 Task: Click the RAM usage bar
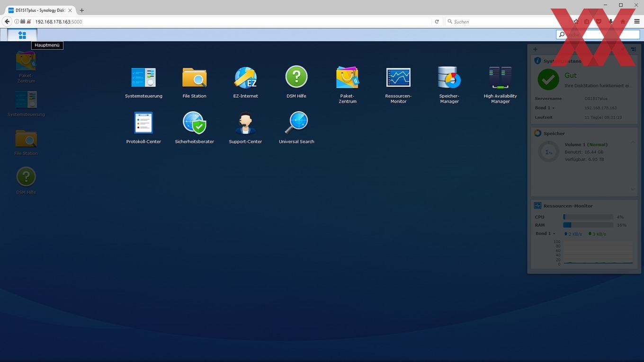tap(588, 225)
